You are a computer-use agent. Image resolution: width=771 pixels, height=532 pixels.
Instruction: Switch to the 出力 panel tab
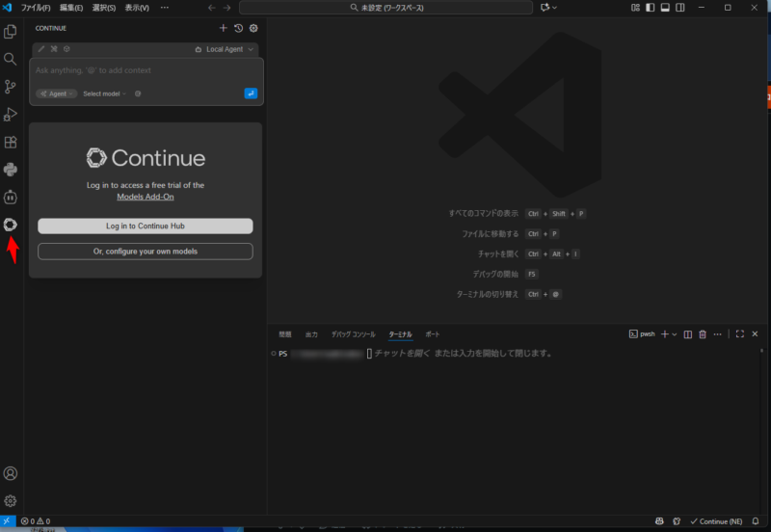[311, 334]
